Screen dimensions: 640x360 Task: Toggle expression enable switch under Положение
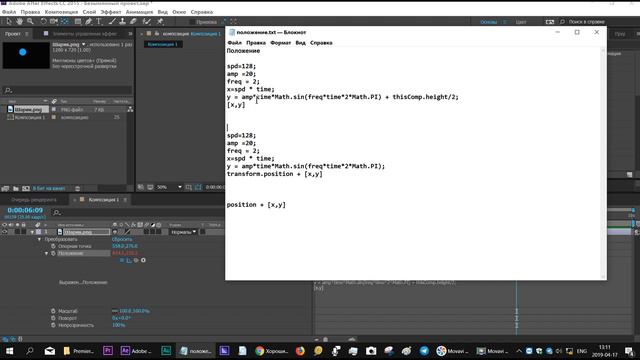point(122,260)
